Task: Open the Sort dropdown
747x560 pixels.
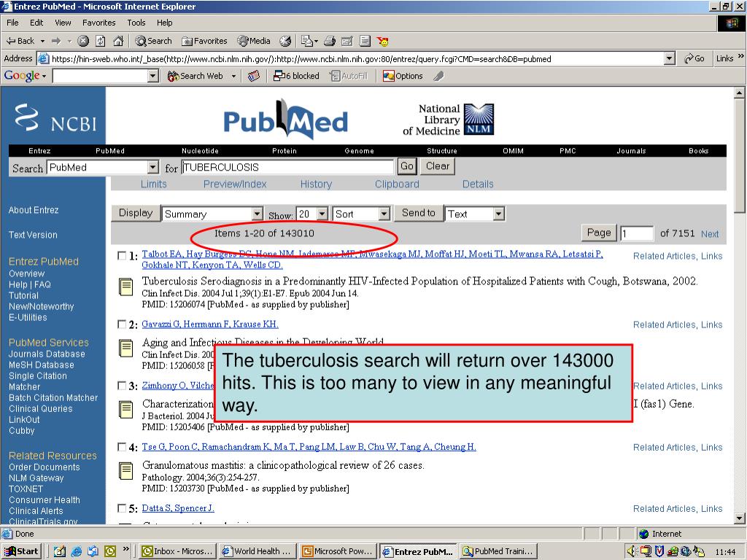Action: [x=384, y=214]
